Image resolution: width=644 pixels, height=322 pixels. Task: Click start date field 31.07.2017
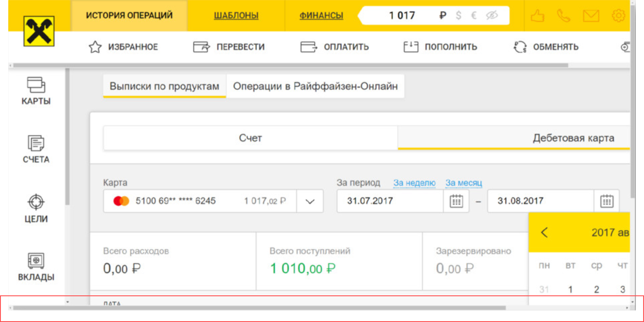[x=390, y=201]
